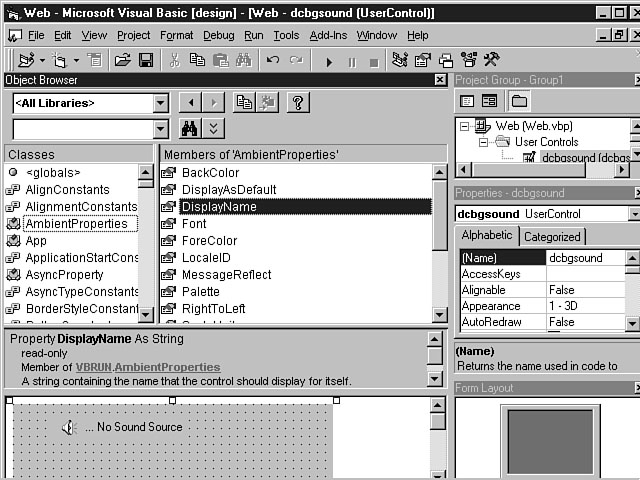
Task: Open the Add-Ins menu
Action: (329, 35)
